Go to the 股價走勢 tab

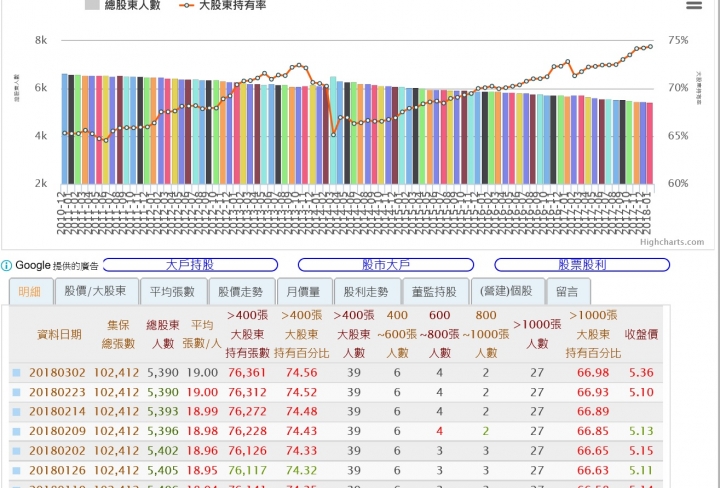tap(241, 292)
